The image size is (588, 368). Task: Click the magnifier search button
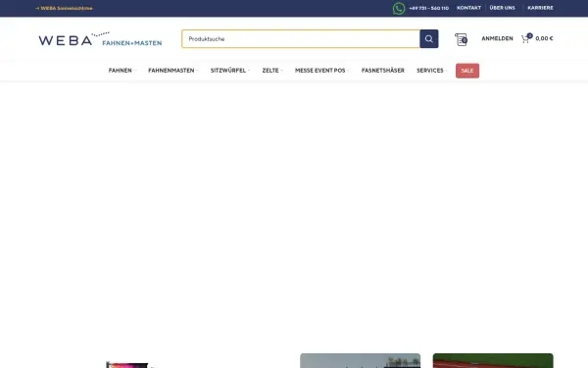click(429, 38)
